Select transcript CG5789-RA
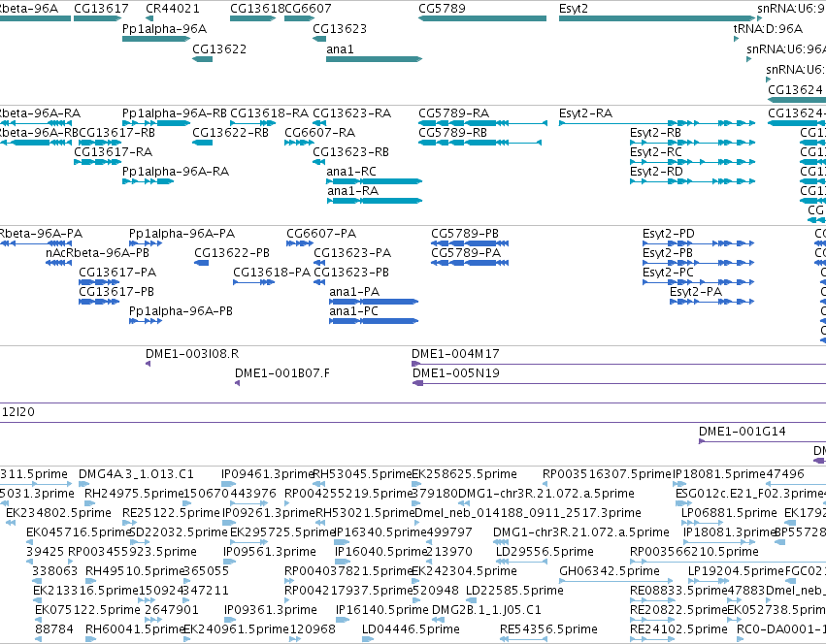826x644 pixels. [x=482, y=123]
